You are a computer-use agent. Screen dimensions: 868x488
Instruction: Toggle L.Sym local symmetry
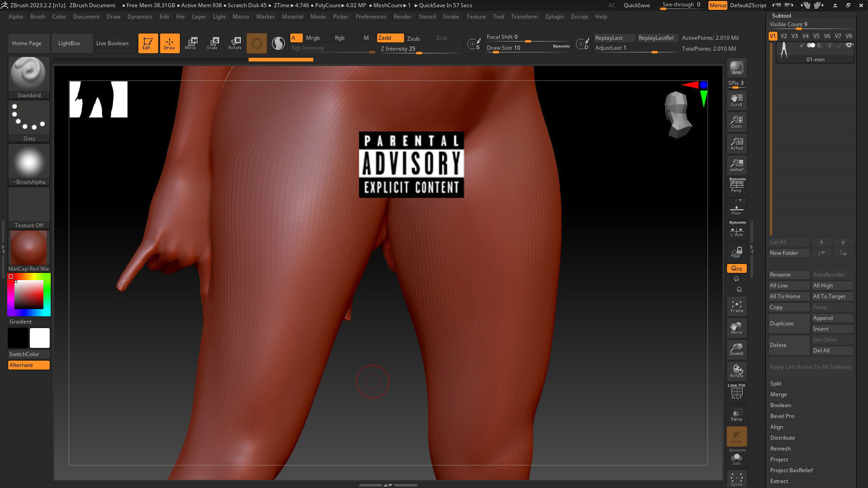tap(736, 230)
